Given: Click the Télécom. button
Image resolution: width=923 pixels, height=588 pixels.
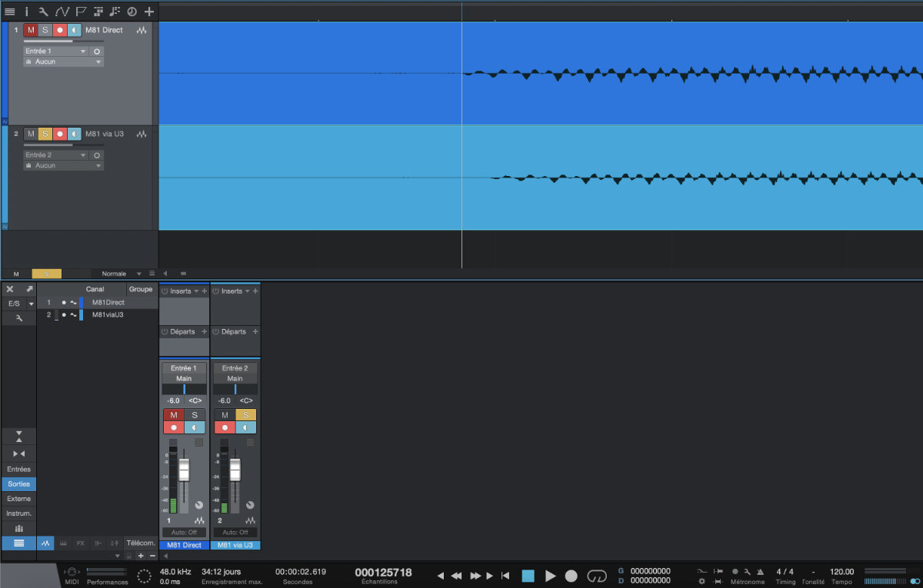Looking at the screenshot, I should coord(140,543).
